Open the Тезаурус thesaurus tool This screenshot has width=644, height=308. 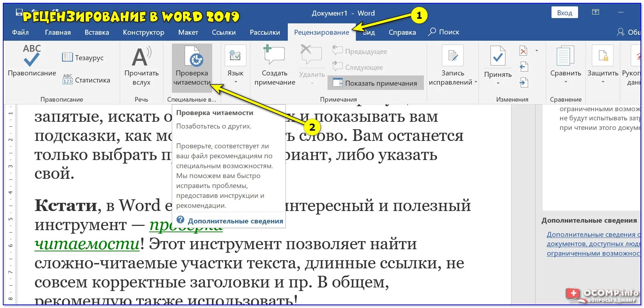(x=83, y=57)
